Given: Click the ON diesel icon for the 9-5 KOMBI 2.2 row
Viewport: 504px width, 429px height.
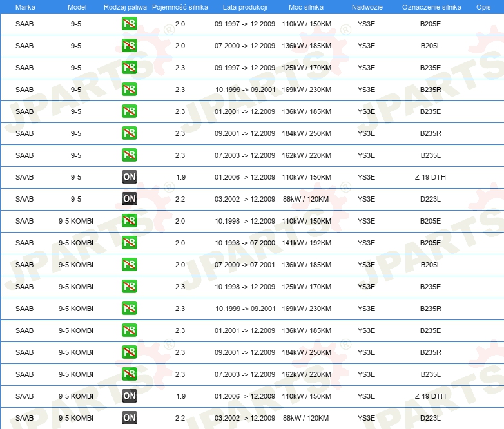Looking at the screenshot, I should pyautogui.click(x=129, y=418).
